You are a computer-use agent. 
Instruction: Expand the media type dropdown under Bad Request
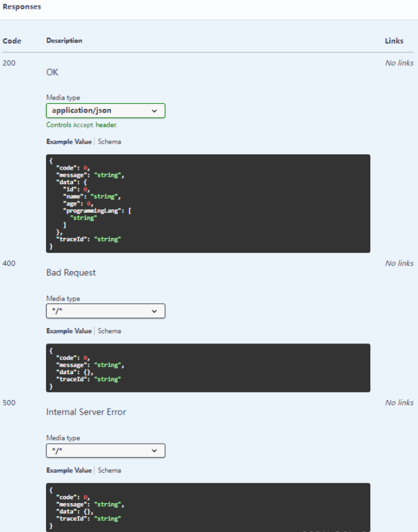pos(106,311)
